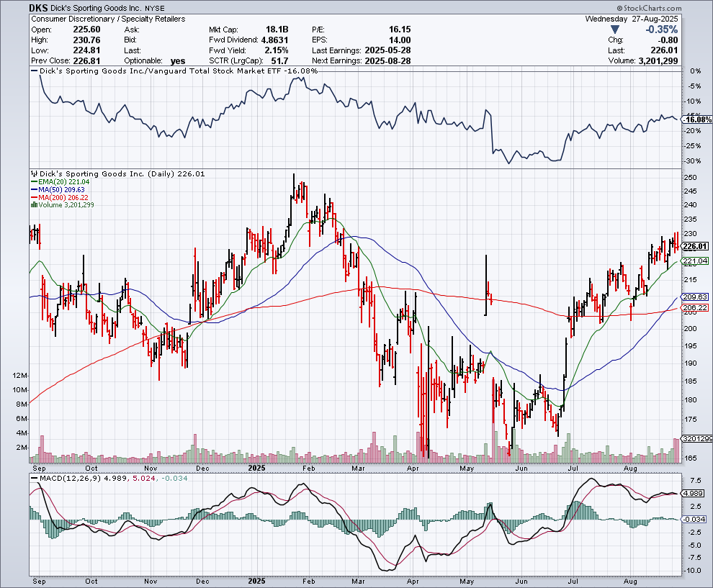Click the Chg value -0.80
Screen dimensions: 713x588
(x=666, y=40)
